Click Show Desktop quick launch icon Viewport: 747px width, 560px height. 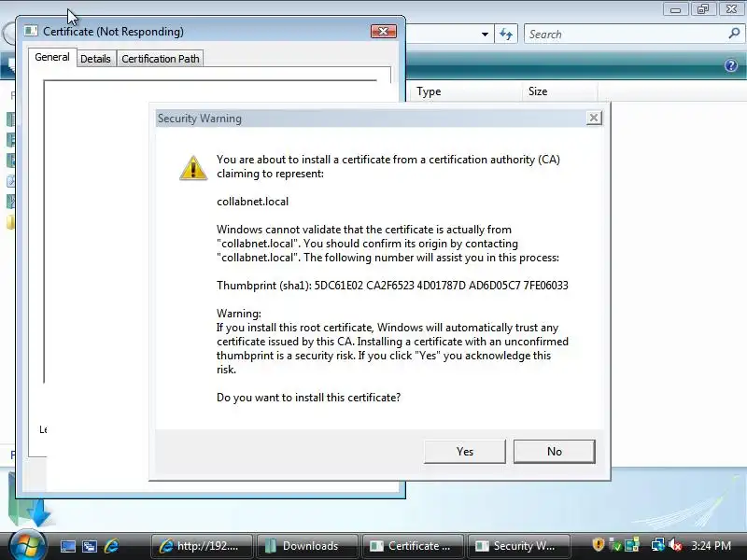(x=68, y=546)
